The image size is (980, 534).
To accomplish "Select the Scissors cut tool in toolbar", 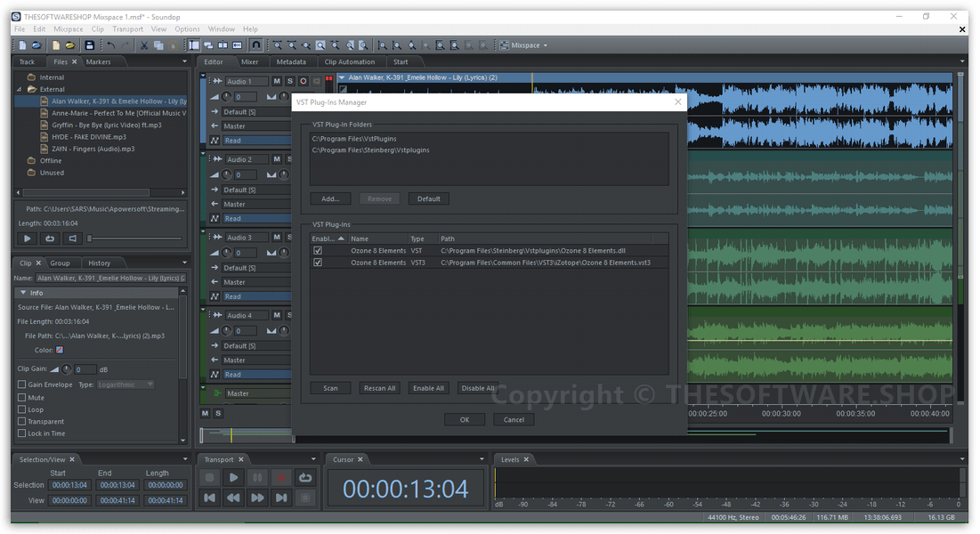I will click(x=143, y=44).
